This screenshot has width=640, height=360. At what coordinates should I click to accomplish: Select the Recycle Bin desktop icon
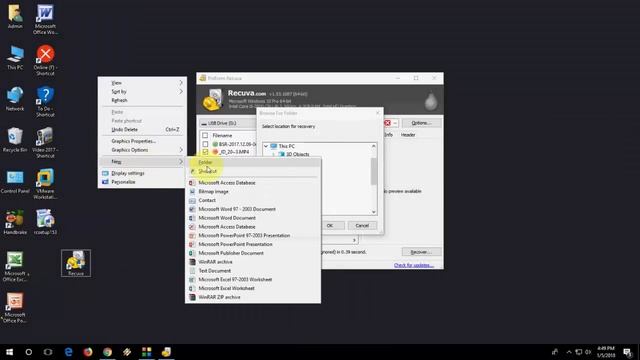(x=15, y=140)
